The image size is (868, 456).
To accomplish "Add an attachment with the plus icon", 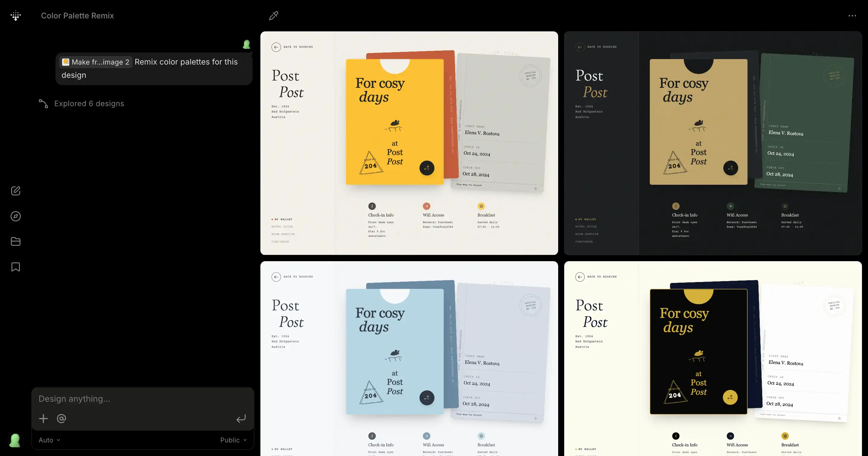I will coord(43,419).
